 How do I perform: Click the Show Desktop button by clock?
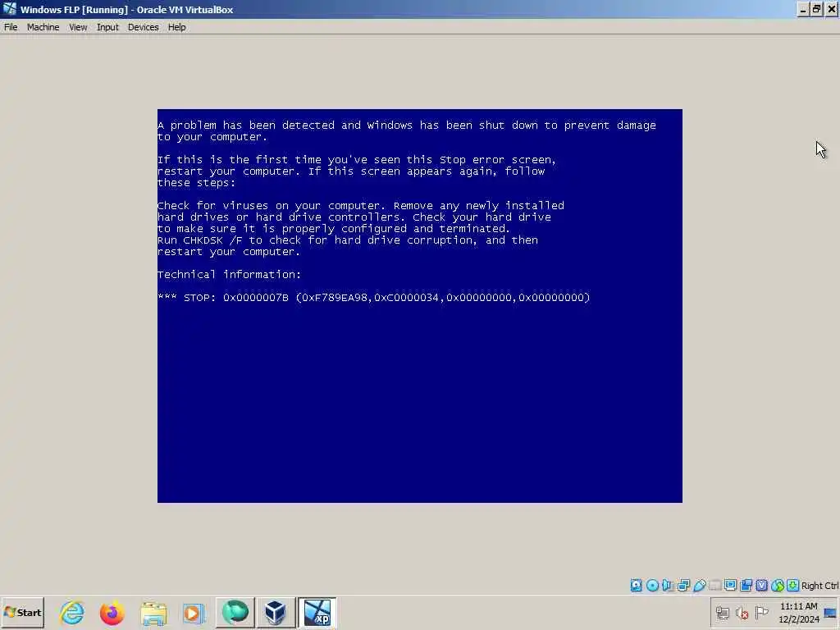[830, 612]
